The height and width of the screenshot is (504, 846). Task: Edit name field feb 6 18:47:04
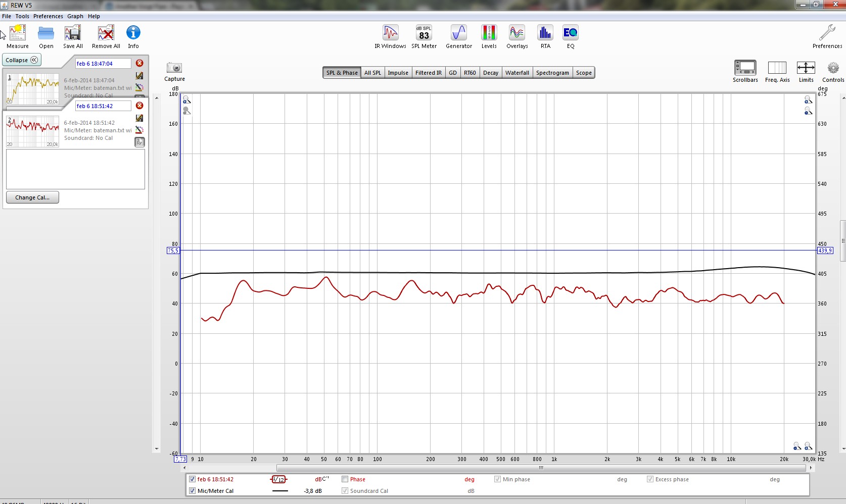pyautogui.click(x=103, y=64)
